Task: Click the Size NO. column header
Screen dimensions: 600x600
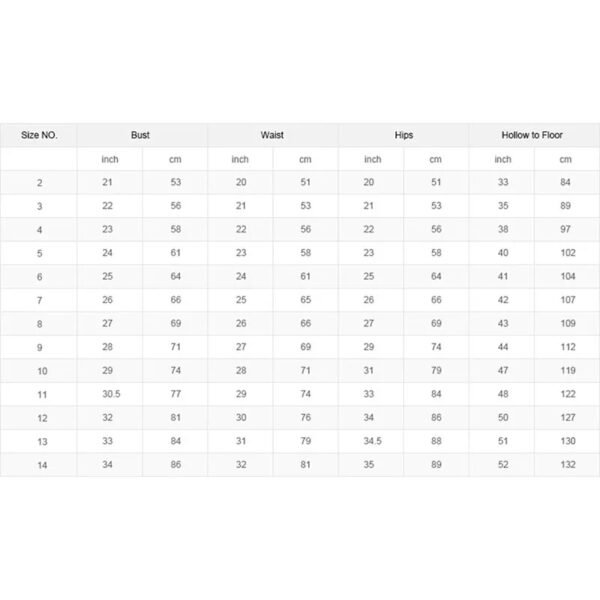Action: (x=39, y=135)
